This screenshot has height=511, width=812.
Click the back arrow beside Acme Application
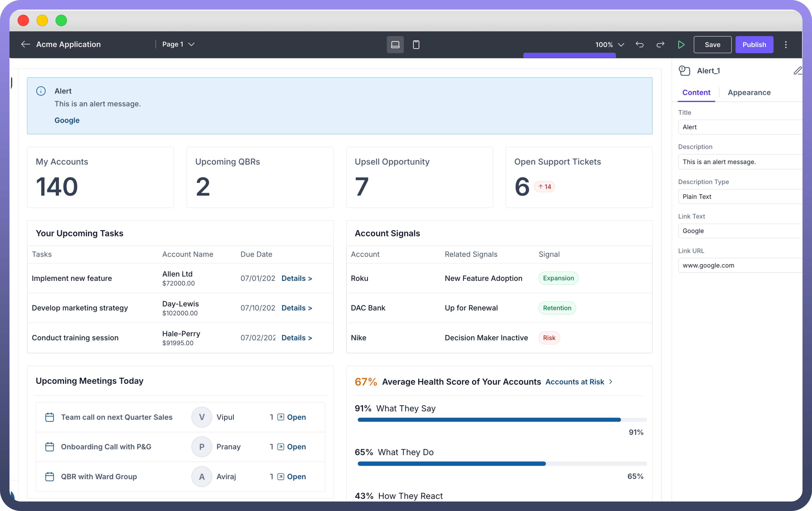click(25, 44)
